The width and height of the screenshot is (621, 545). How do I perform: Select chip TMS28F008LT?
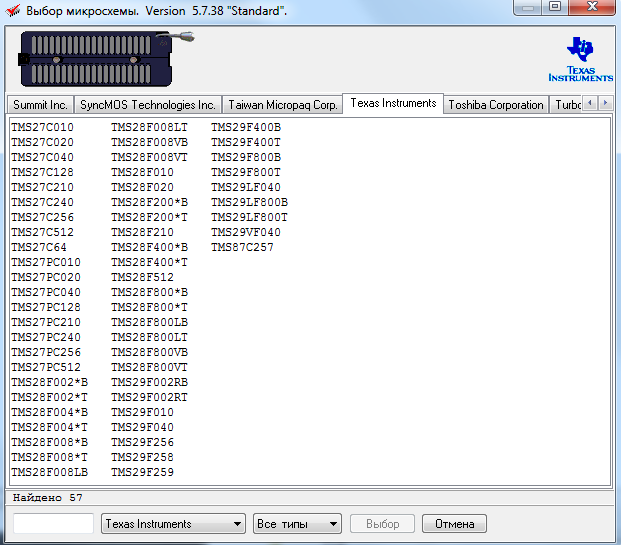149,127
